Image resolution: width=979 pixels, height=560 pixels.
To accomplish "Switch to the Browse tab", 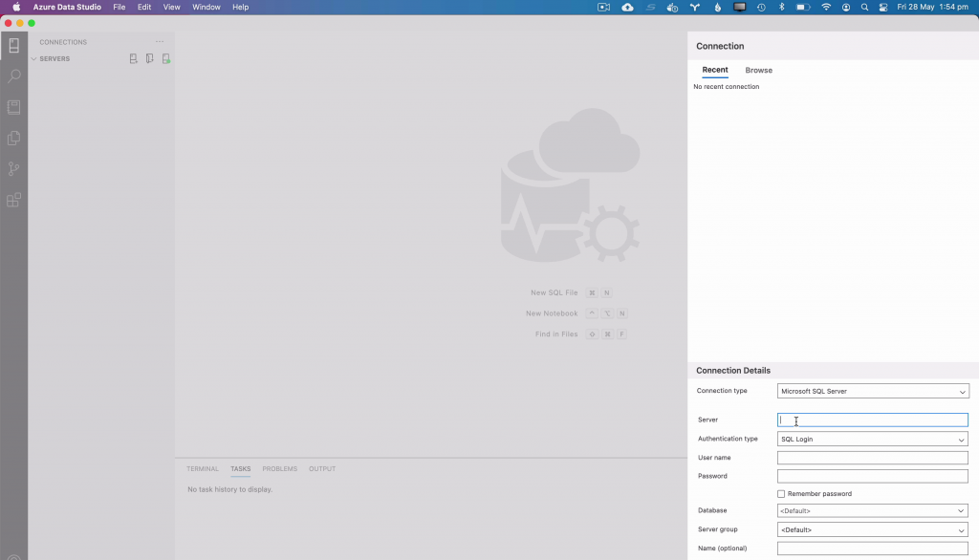I will click(x=758, y=71).
